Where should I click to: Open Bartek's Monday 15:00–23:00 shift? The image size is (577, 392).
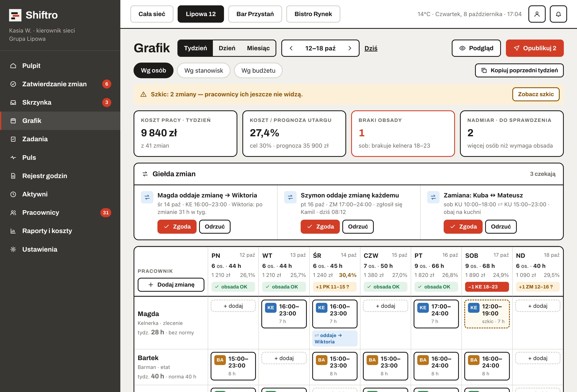[233, 366]
